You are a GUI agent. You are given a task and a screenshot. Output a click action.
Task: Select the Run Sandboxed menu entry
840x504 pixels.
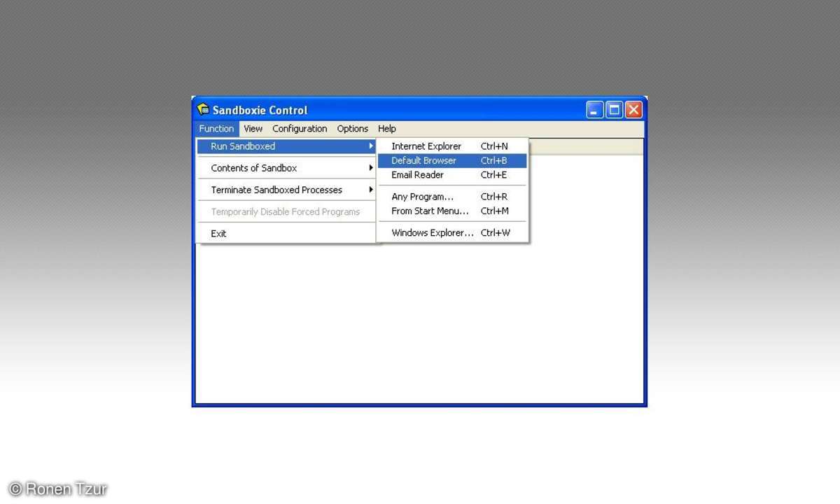click(x=286, y=146)
